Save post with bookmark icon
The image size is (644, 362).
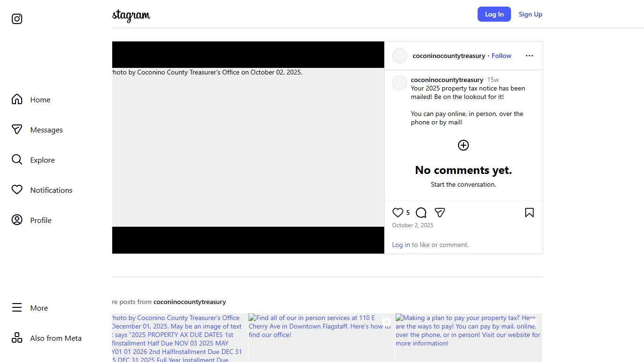click(x=529, y=213)
